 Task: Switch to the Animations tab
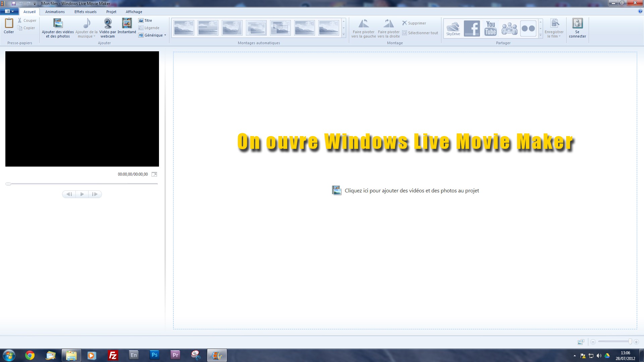55,12
